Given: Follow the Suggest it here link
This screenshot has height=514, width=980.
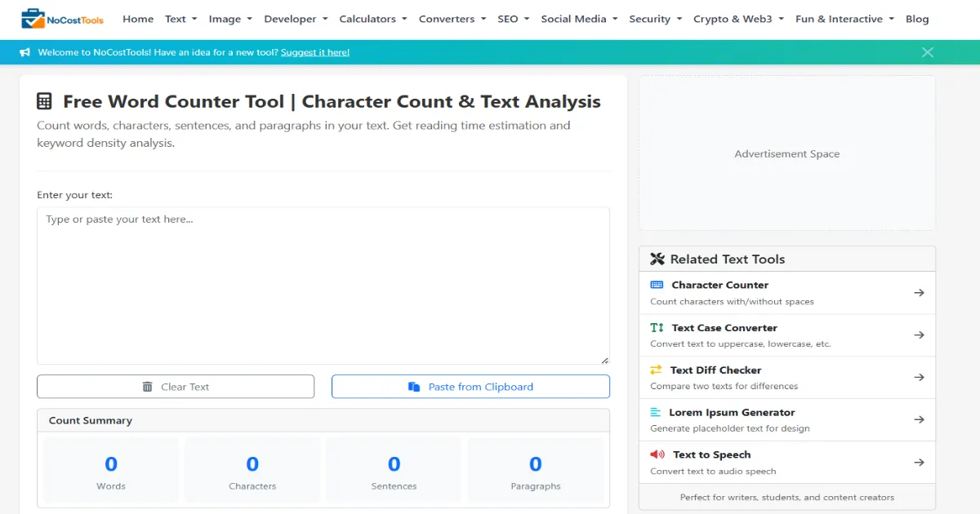Looking at the screenshot, I should tap(314, 52).
